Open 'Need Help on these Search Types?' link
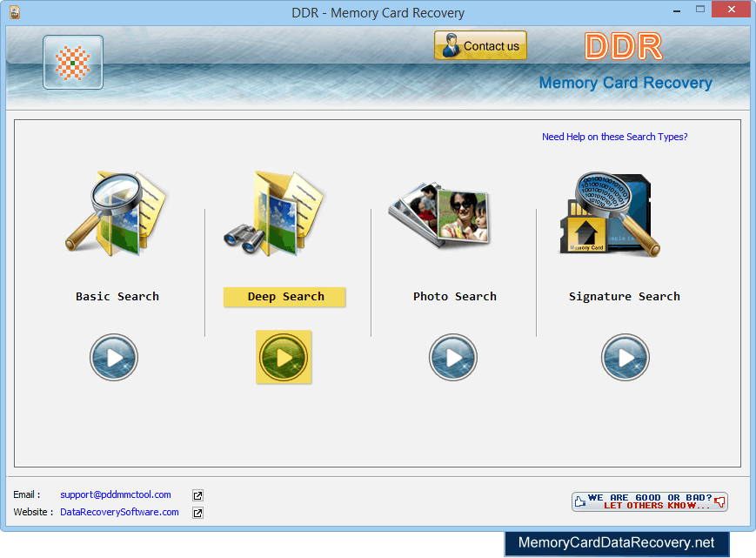 coord(615,137)
